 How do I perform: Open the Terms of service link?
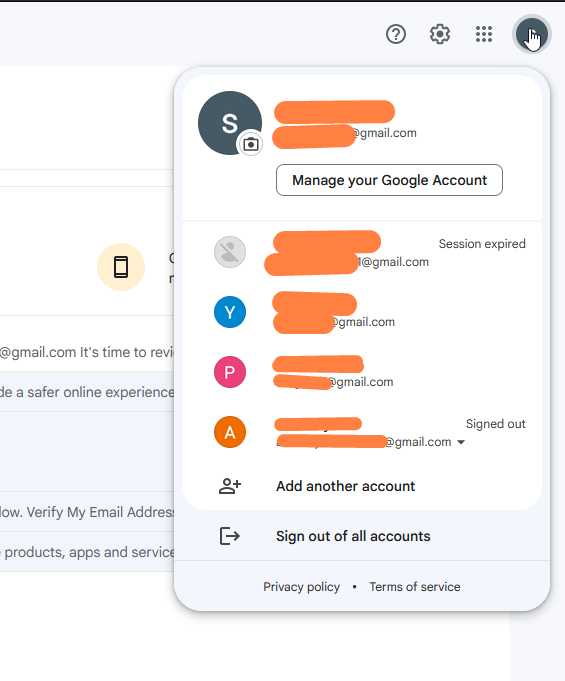[x=415, y=587]
